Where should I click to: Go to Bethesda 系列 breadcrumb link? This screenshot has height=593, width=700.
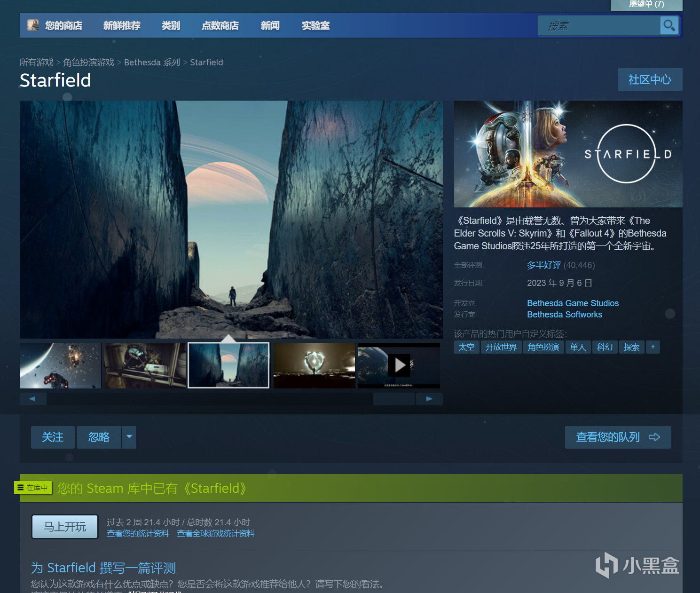pos(152,63)
